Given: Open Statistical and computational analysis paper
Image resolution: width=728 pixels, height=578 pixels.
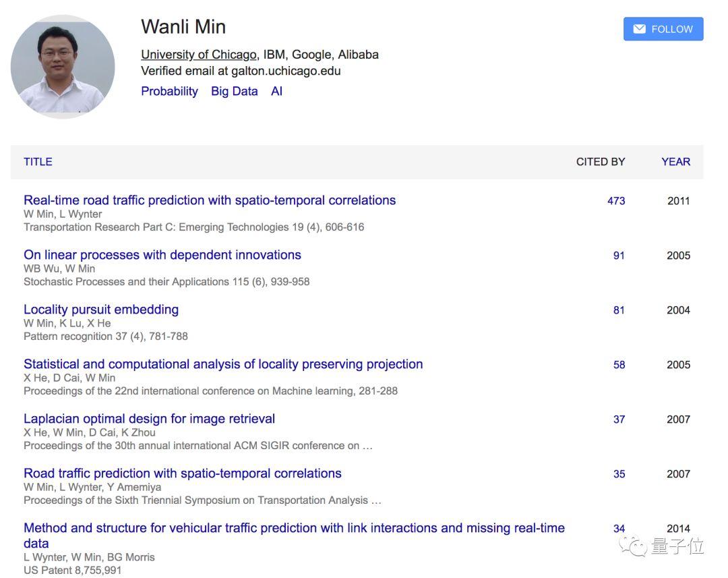Looking at the screenshot, I should pos(223,364).
